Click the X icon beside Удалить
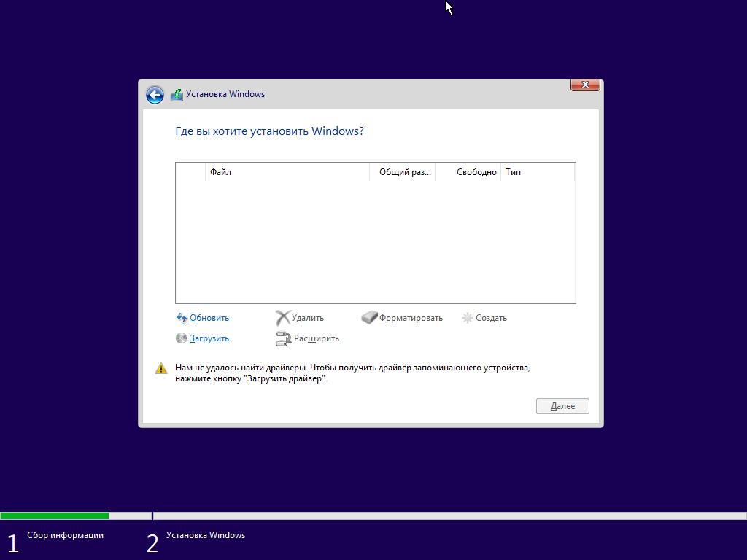This screenshot has height=560, width=747. coord(282,318)
